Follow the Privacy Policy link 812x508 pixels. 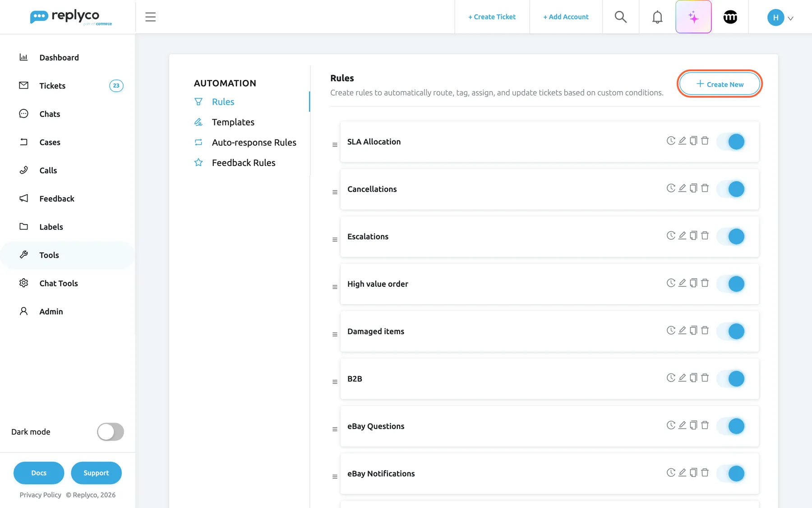coord(40,495)
